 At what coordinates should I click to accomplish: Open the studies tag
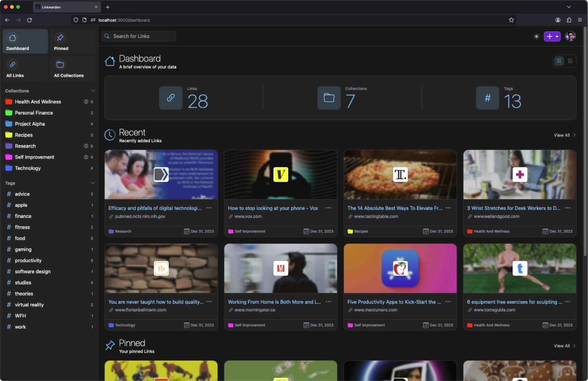pyautogui.click(x=49, y=283)
